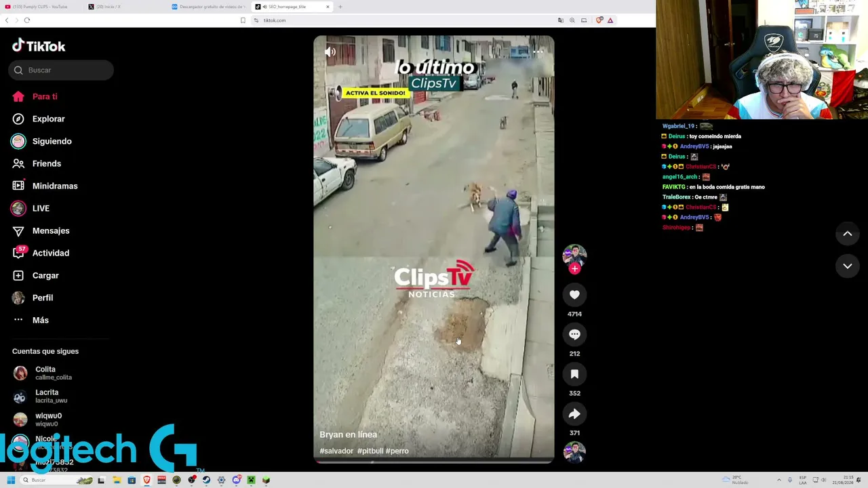
Task: Open the system tray volume control
Action: (824, 480)
